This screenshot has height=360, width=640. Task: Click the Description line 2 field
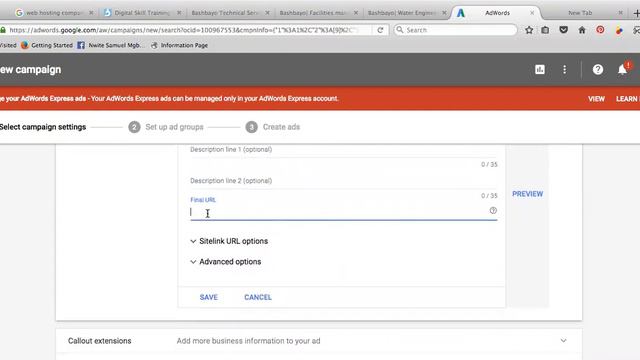(x=344, y=183)
